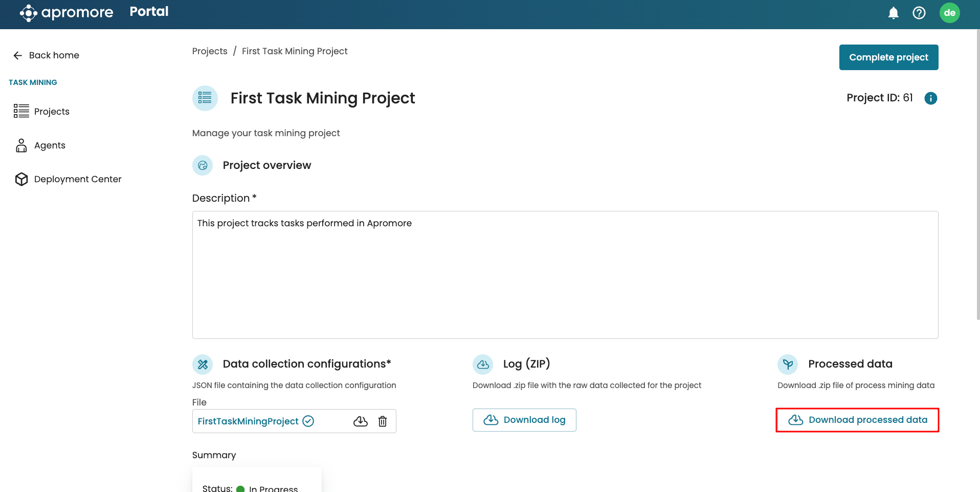980x492 pixels.
Task: Navigate to Projects breadcrumb link
Action: click(210, 51)
